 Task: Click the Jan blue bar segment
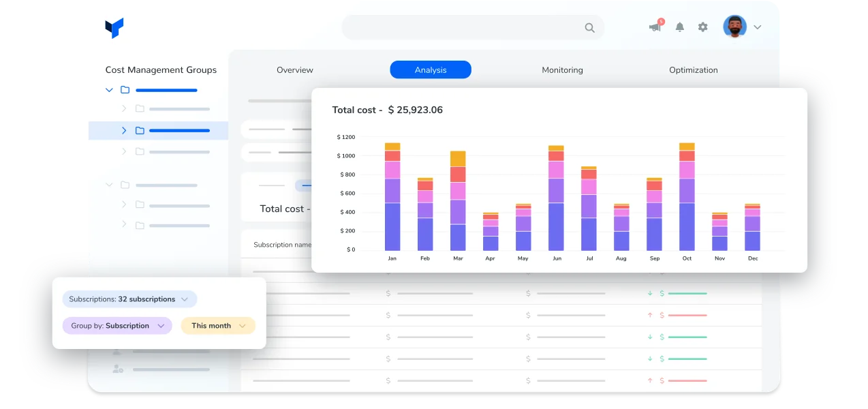(x=392, y=227)
